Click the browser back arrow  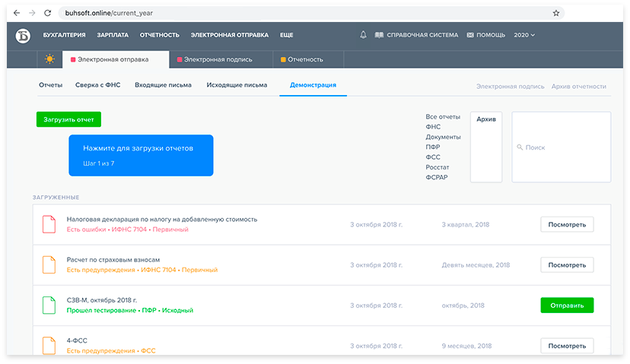pyautogui.click(x=17, y=13)
